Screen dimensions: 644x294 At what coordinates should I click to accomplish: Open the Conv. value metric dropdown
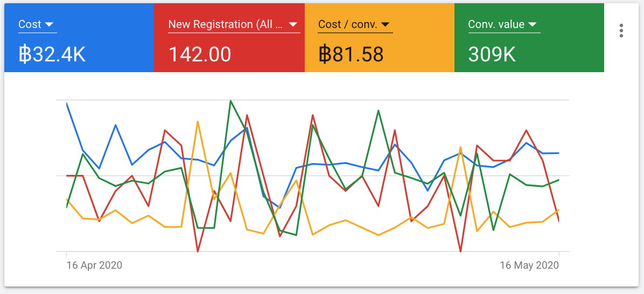coord(504,25)
